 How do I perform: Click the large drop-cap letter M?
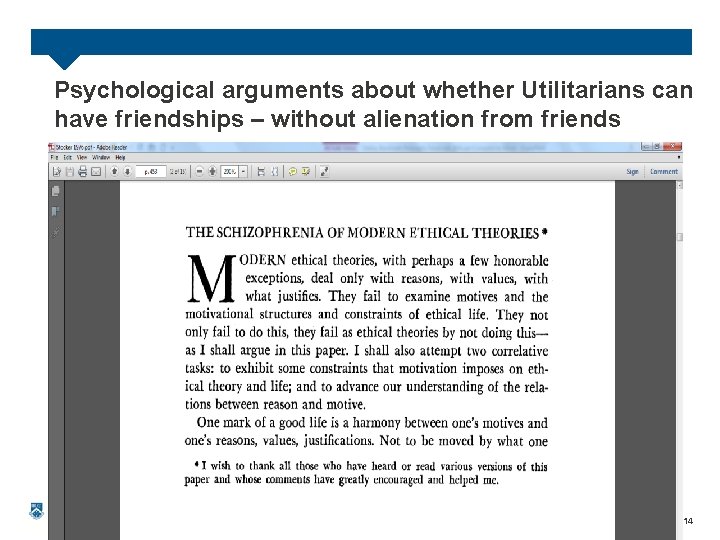pos(210,279)
